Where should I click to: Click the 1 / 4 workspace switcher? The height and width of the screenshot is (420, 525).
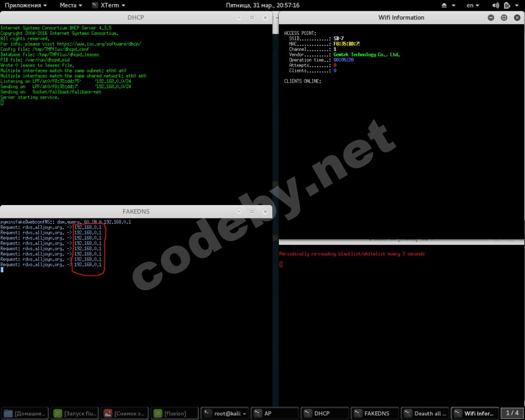tap(512, 413)
